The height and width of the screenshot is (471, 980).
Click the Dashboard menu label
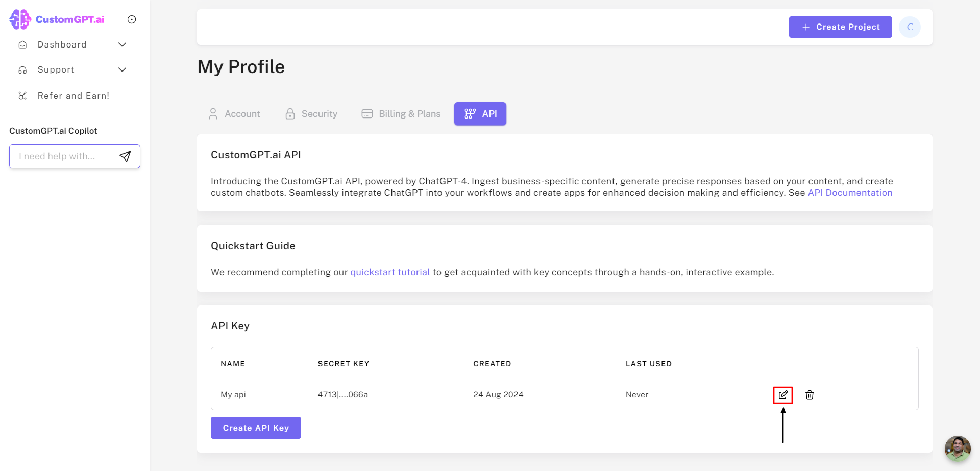(x=62, y=44)
